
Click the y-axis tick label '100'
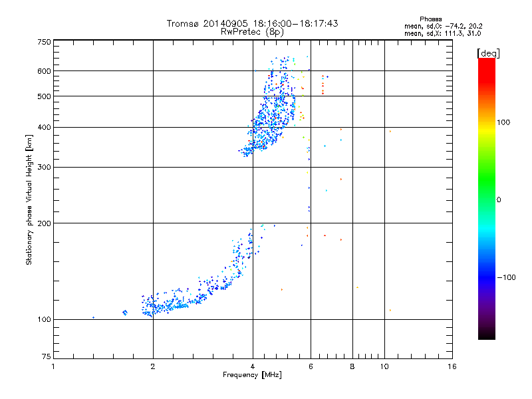pyautogui.click(x=45, y=320)
